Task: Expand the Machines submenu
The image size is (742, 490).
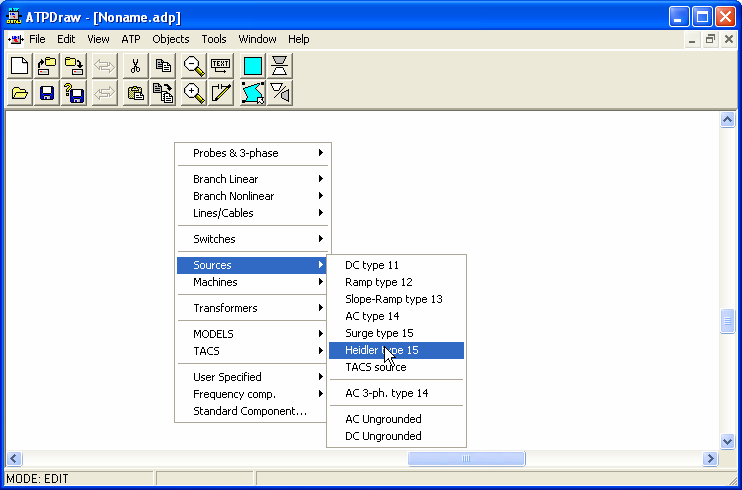Action: [253, 282]
